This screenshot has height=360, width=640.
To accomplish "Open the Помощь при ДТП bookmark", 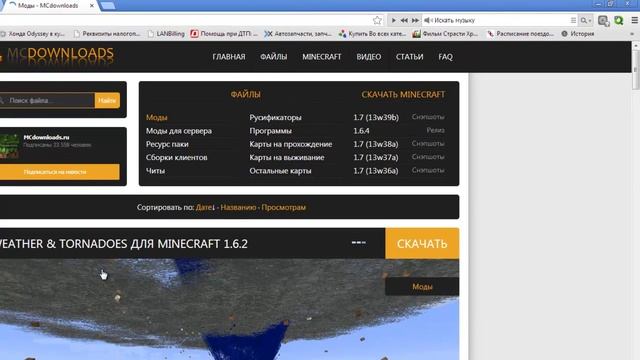I will 224,34.
